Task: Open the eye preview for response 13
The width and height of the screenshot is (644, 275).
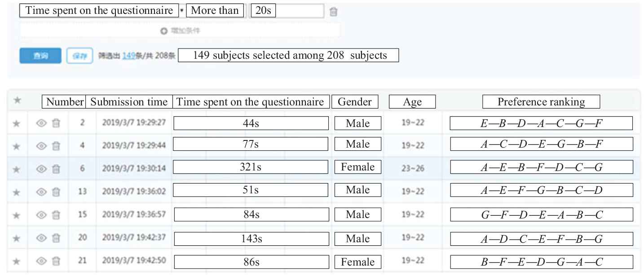Action: point(41,192)
